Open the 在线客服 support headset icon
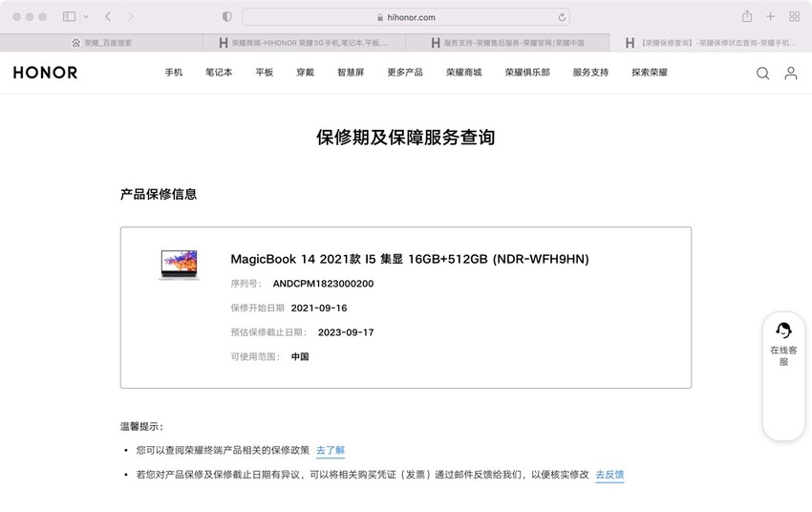 783,330
